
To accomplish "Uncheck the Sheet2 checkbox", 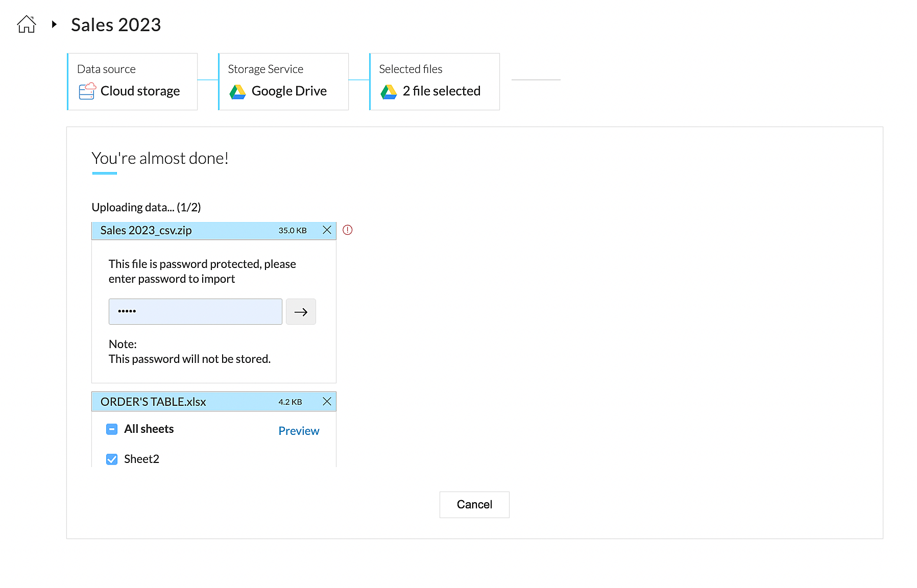I will 112,459.
